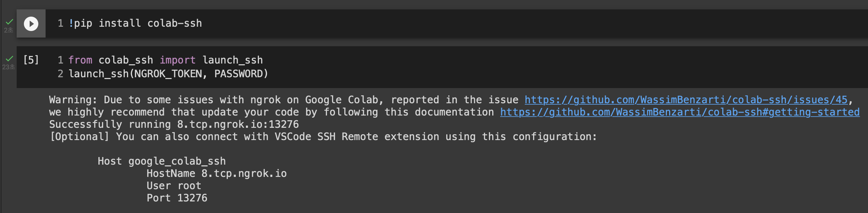
Task: Click the "[Optional] You can also connect" output line
Action: 323,136
